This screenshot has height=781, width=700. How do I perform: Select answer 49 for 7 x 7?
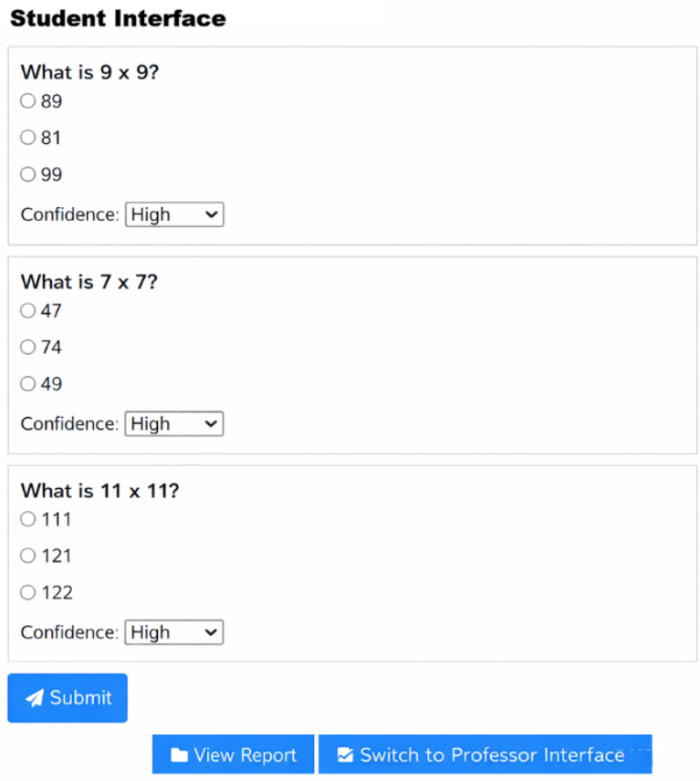[28, 383]
